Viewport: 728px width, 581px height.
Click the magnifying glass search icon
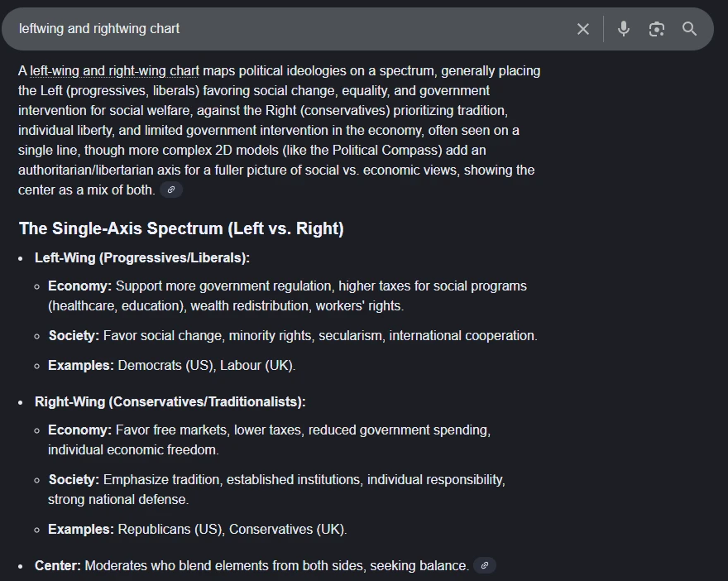pyautogui.click(x=690, y=29)
